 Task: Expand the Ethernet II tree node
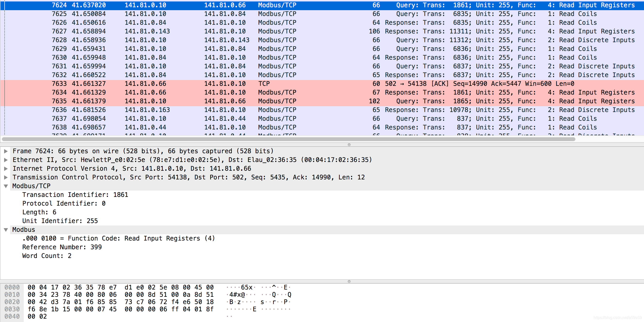coord(6,160)
